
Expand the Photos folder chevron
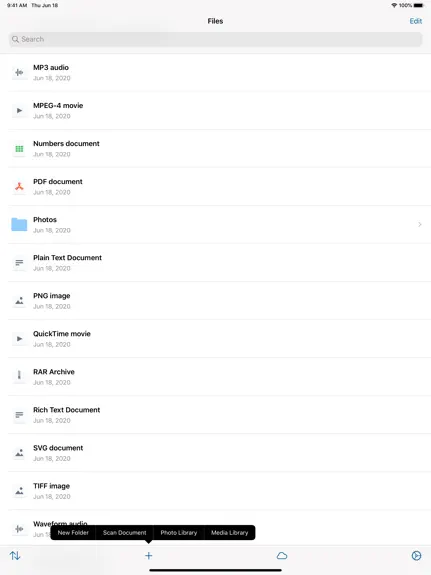(420, 224)
